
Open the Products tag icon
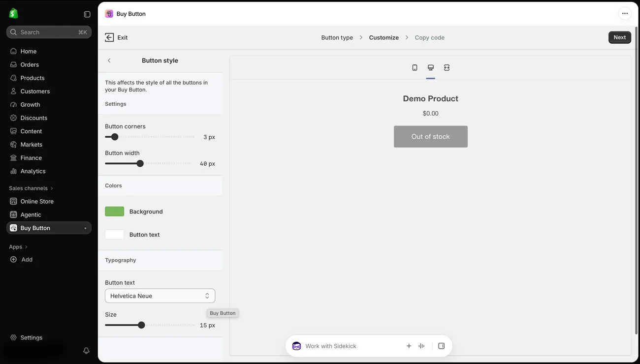[x=13, y=78]
